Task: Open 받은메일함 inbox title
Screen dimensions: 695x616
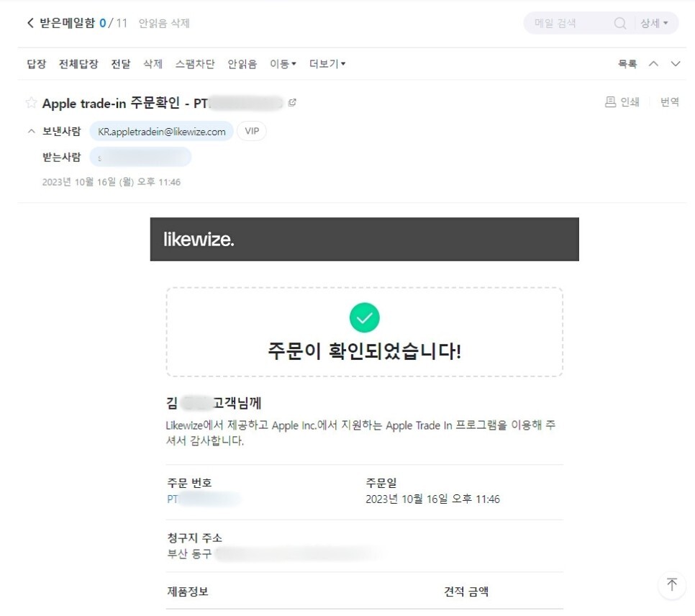Action: point(67,23)
